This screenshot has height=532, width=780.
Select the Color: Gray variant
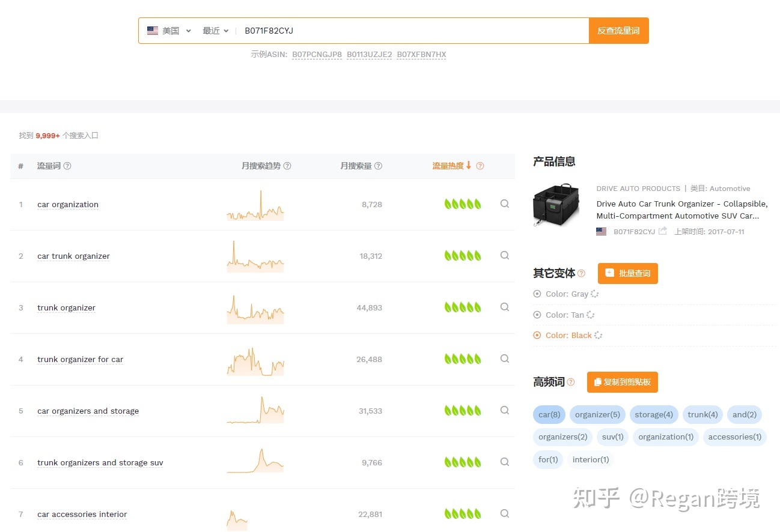pos(537,294)
